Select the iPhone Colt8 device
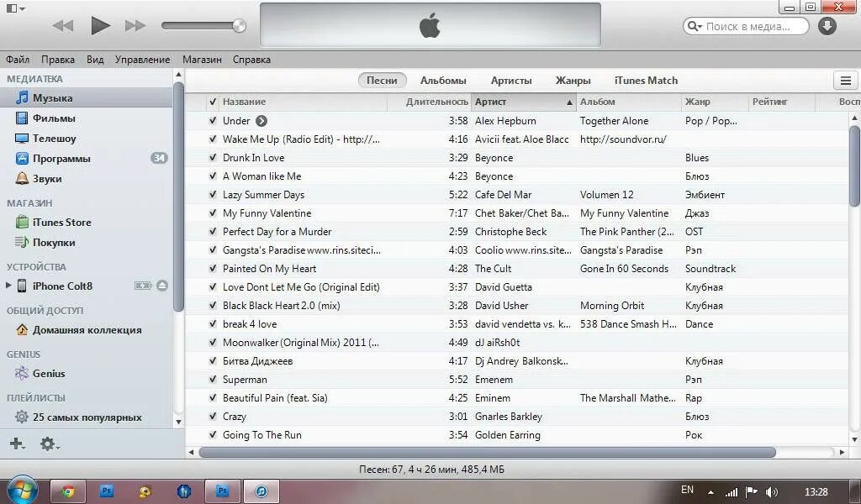The image size is (861, 504). pos(62,286)
